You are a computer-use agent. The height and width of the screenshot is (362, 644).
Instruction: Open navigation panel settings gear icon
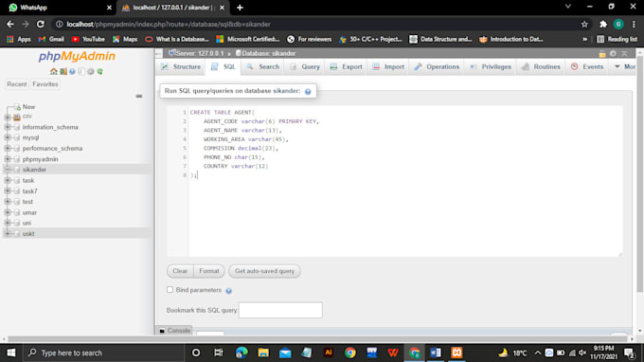[90, 71]
